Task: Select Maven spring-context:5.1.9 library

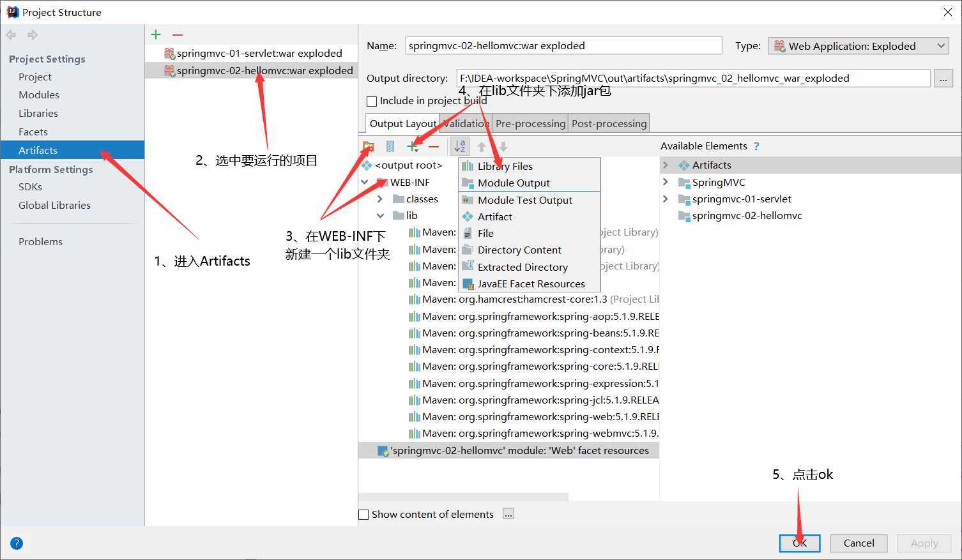Action: coord(533,349)
